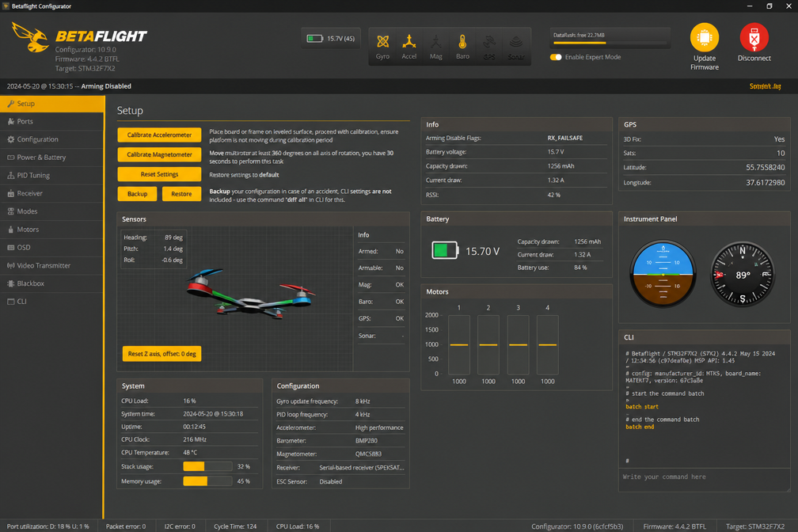Click the 15.70 V battery voltage reading
Viewport: 798px width, 532px height.
click(x=482, y=252)
